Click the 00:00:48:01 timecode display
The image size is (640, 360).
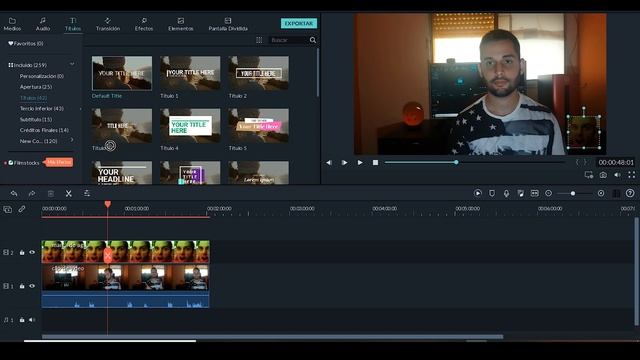click(616, 162)
